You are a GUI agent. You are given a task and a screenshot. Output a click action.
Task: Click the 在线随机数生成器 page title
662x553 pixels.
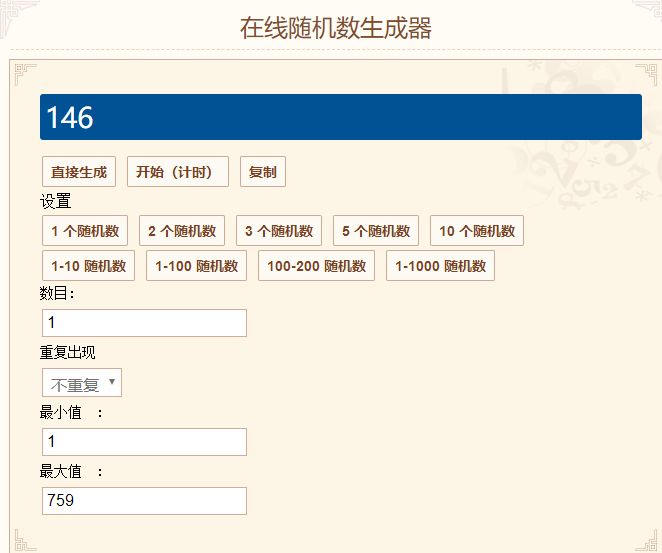tap(336, 28)
